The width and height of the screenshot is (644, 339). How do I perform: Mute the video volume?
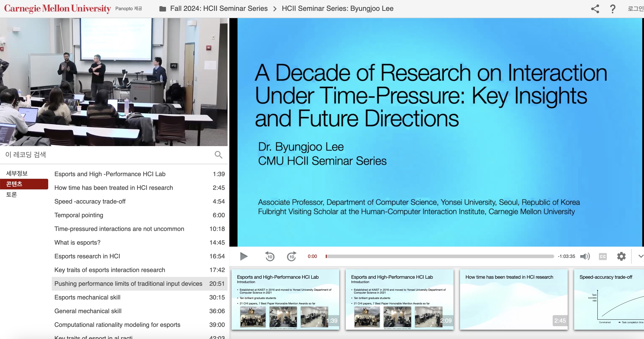585,256
